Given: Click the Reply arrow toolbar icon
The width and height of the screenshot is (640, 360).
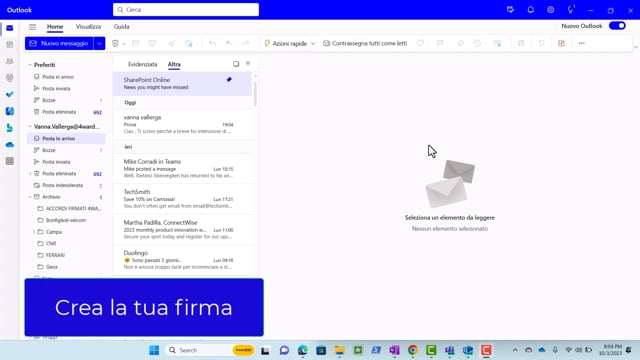Looking at the screenshot, I should click(212, 43).
